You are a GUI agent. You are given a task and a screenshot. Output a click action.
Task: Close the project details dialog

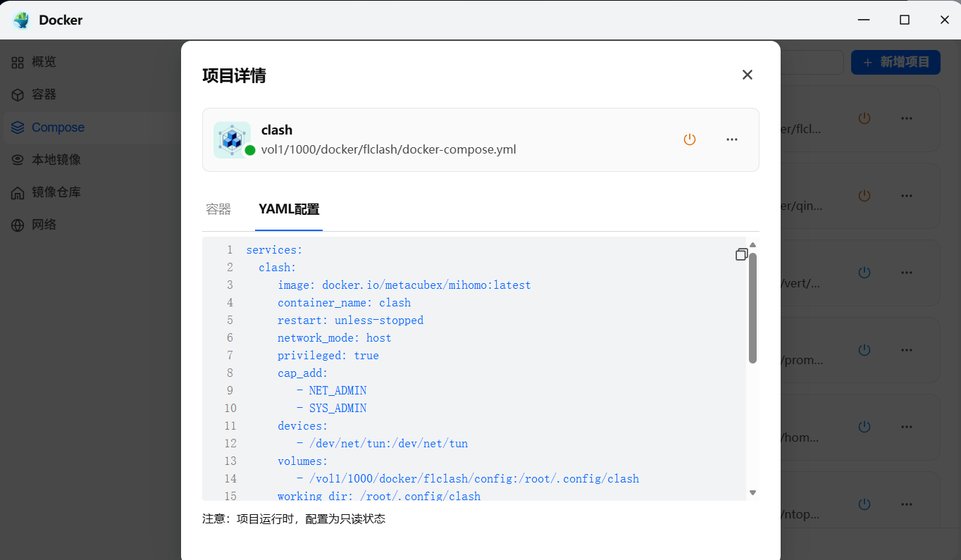(748, 75)
